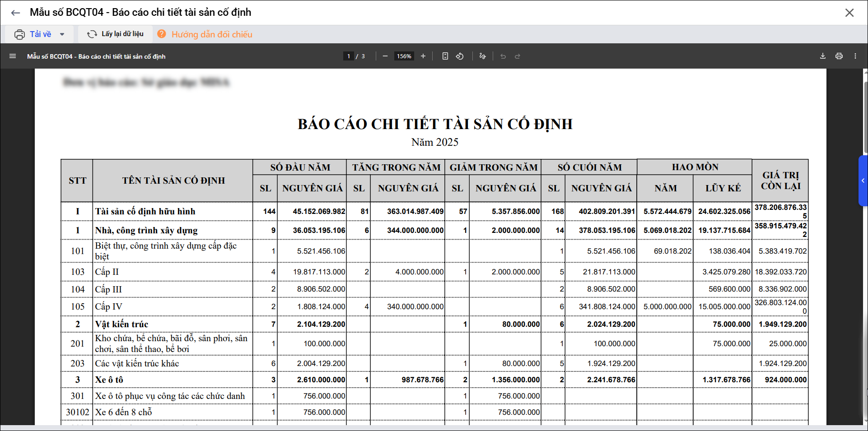The image size is (868, 431).
Task: Click Xe ô tô phục vụ công tác row
Action: click(x=434, y=396)
